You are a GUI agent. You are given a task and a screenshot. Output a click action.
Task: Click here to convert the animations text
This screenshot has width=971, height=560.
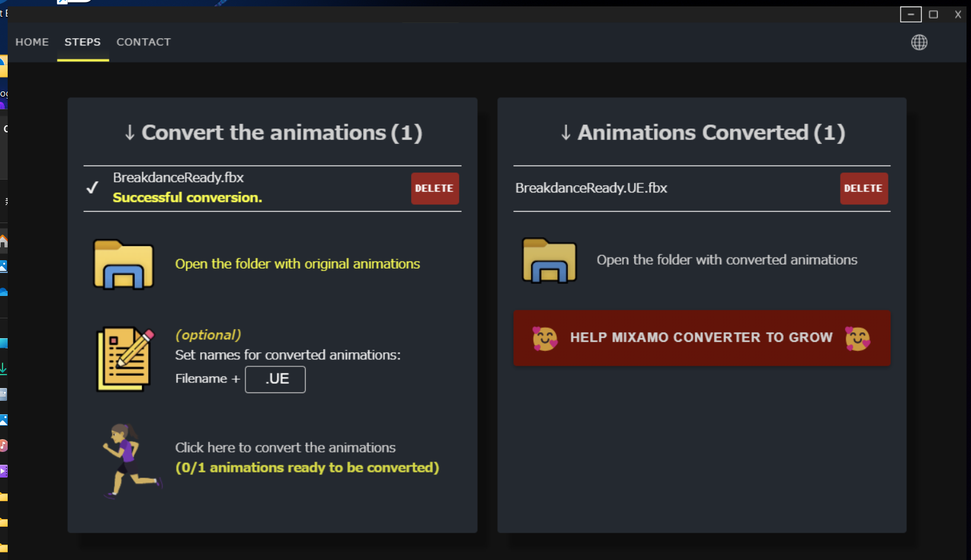pos(285,447)
